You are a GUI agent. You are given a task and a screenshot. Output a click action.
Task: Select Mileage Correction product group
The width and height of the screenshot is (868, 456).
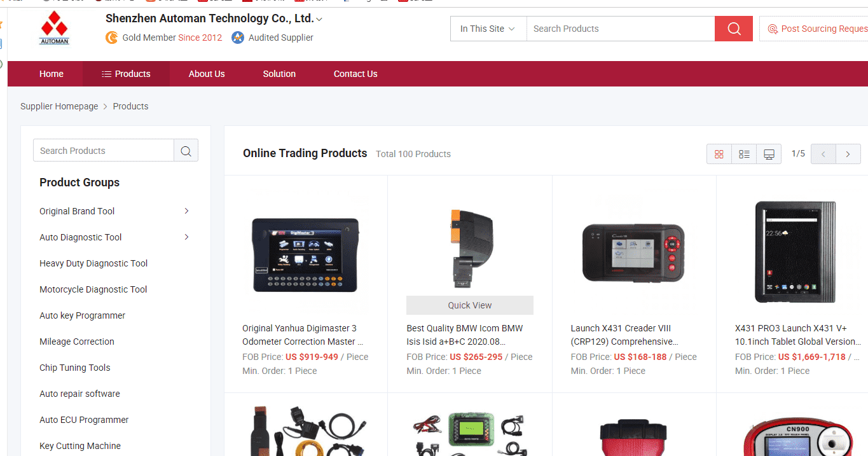coord(77,342)
